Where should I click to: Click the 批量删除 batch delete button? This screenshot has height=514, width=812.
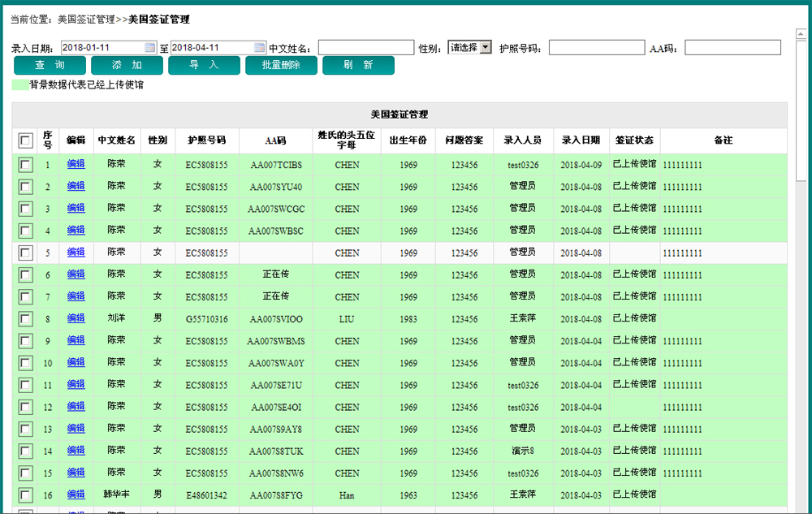point(281,66)
